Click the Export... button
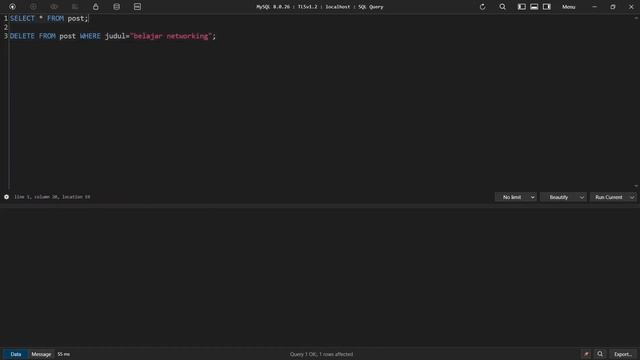The height and width of the screenshot is (360, 640). 623,354
